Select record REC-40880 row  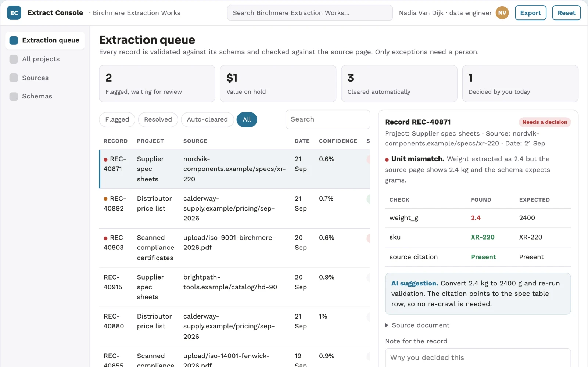pyautogui.click(x=234, y=327)
